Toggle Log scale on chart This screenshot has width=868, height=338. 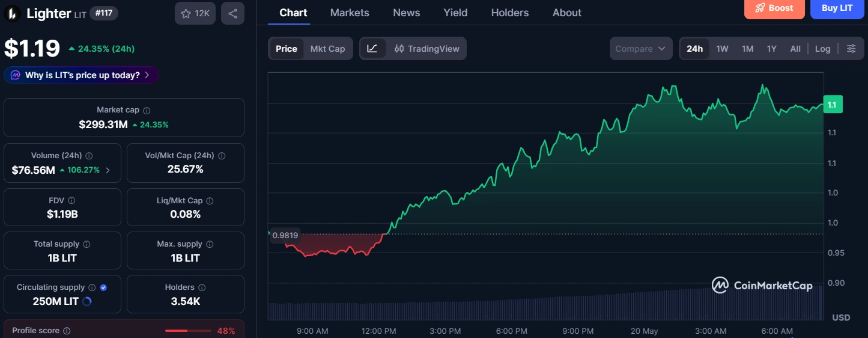[x=823, y=49]
